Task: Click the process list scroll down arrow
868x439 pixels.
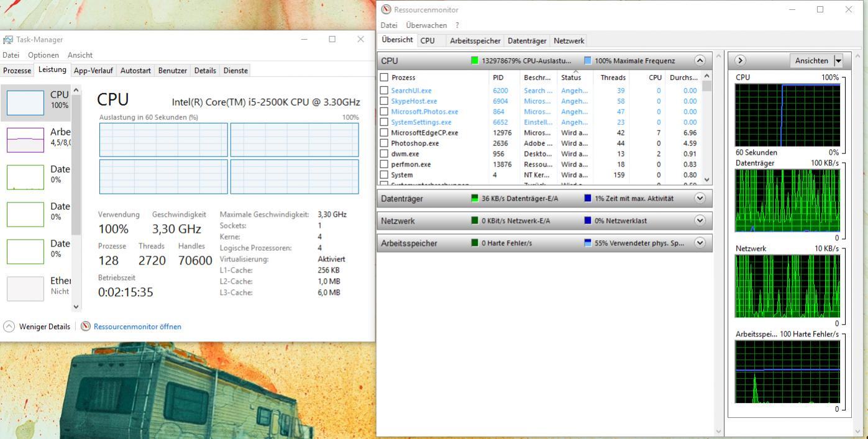Action: [706, 179]
